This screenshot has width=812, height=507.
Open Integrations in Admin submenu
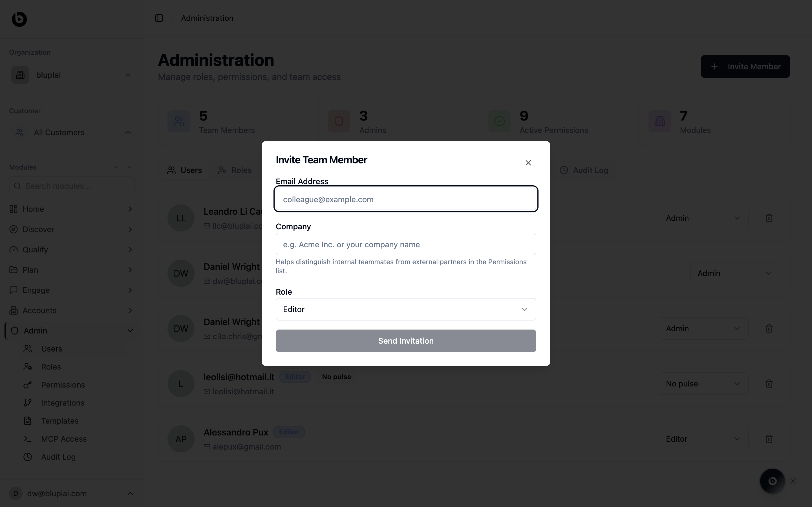63,403
